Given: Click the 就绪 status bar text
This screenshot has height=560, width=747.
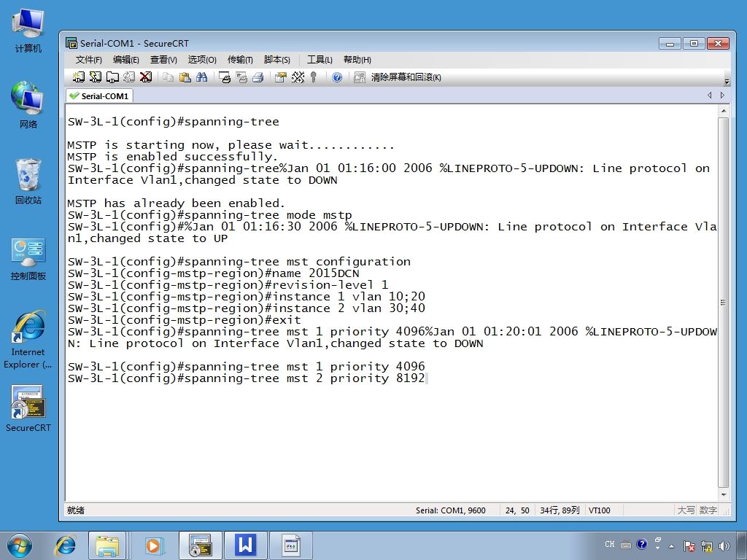Looking at the screenshot, I should click(x=76, y=510).
